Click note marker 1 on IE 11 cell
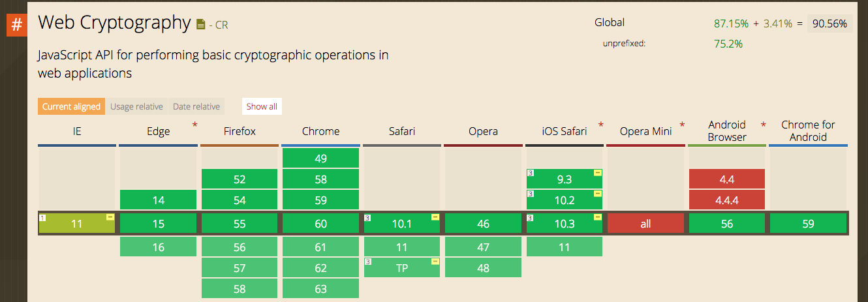Screen dimensions: 868x302 (42, 218)
